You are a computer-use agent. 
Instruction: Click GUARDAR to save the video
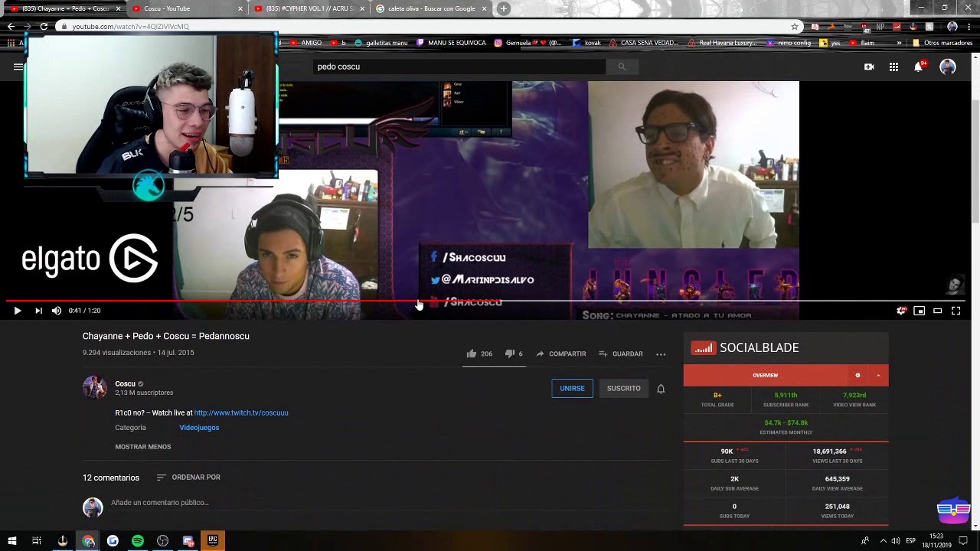(x=621, y=354)
